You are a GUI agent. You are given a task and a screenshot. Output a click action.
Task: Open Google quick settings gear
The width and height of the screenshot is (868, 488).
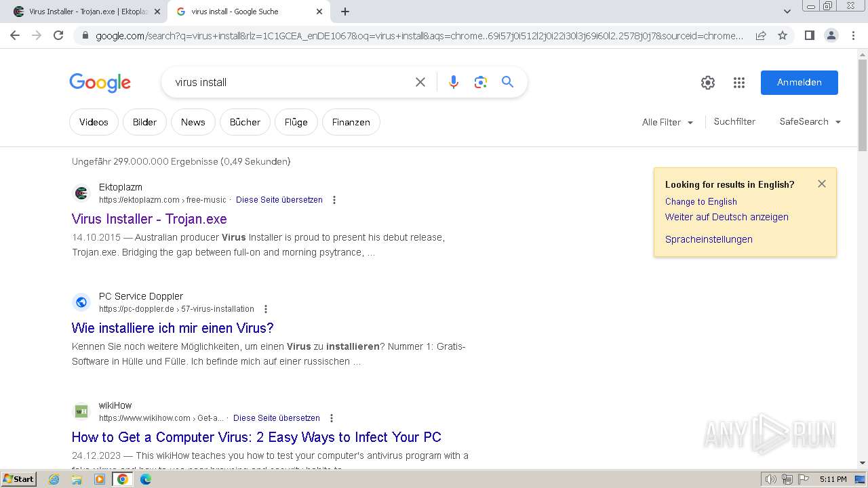coord(708,83)
